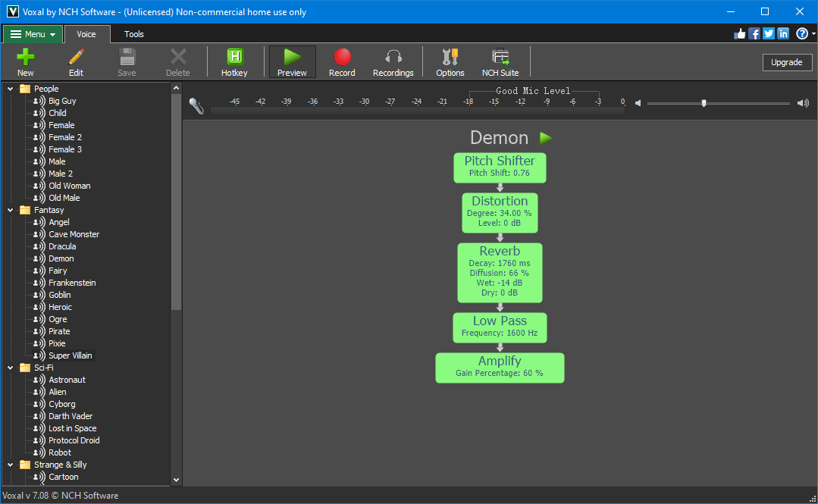
Task: Open the Low Pass effect block
Action: coord(500,327)
